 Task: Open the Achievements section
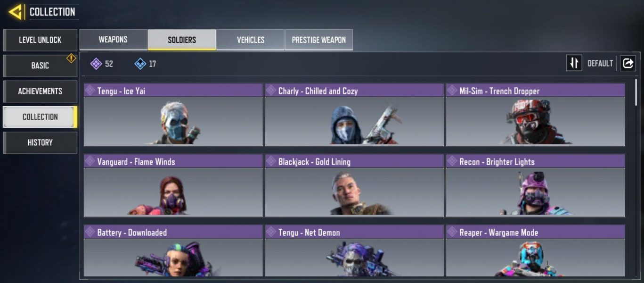click(x=40, y=91)
